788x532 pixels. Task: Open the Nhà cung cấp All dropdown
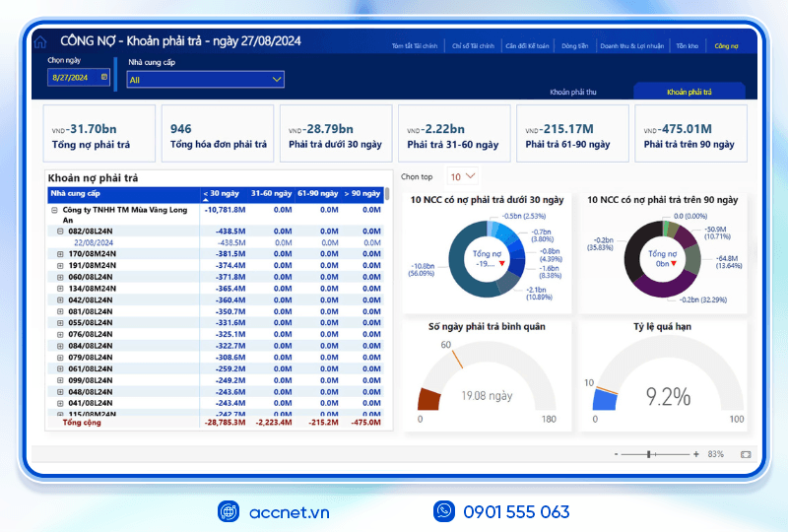click(206, 80)
